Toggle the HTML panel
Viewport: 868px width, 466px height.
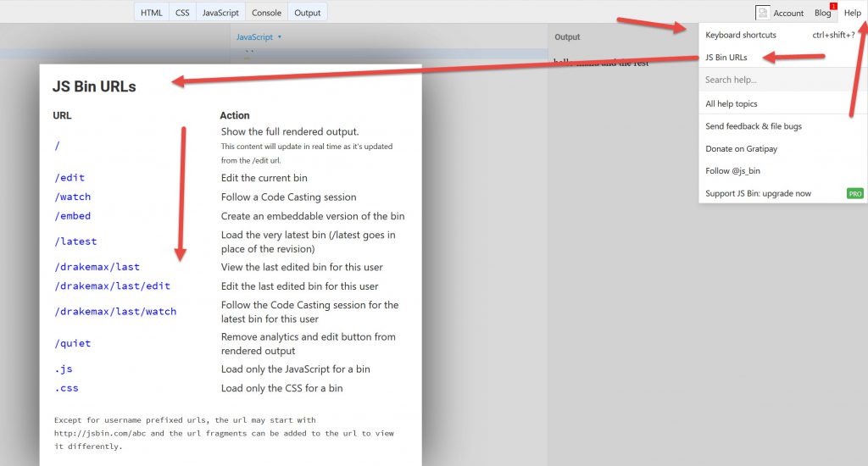[152, 13]
